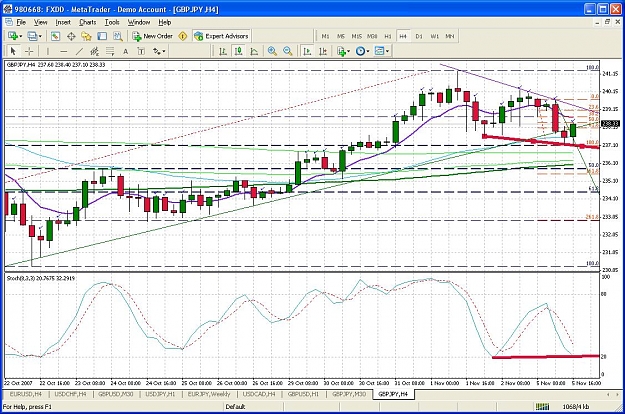The height and width of the screenshot is (414, 625).
Task: Click the New Order button
Action: click(x=153, y=36)
